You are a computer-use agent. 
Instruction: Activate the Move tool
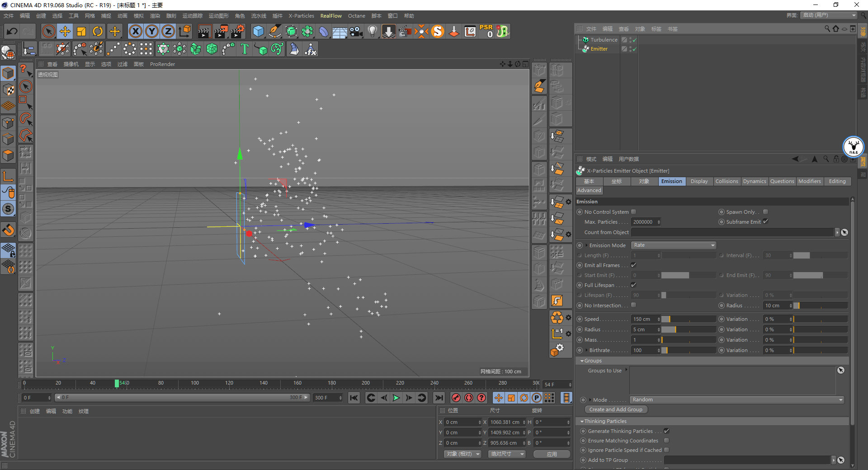point(65,31)
